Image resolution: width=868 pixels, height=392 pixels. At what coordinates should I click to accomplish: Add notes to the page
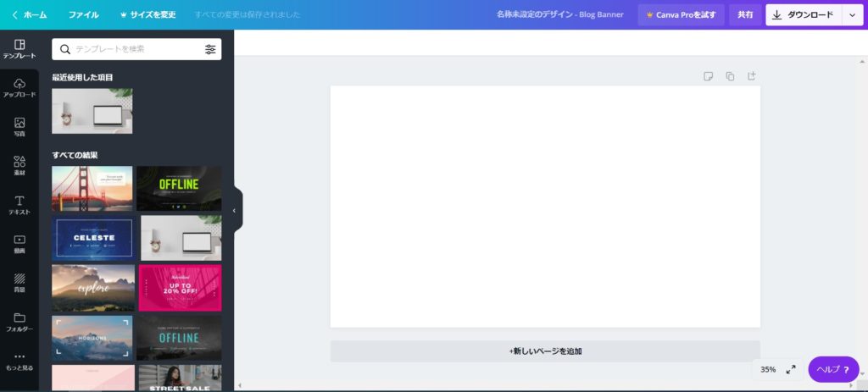pos(708,76)
